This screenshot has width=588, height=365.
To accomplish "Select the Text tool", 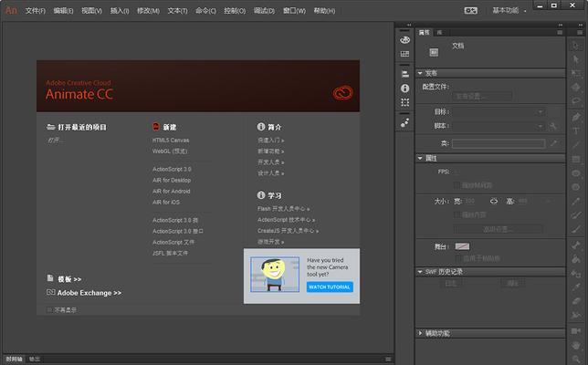I will pos(576,131).
